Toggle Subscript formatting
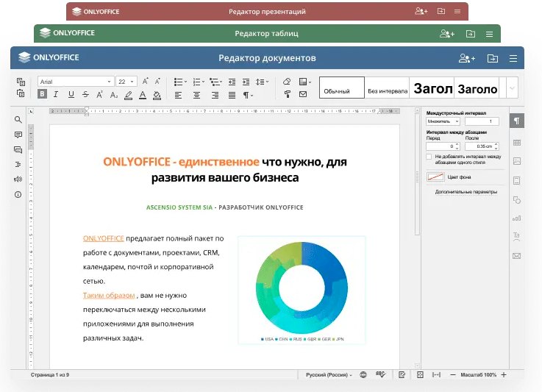 [114, 94]
